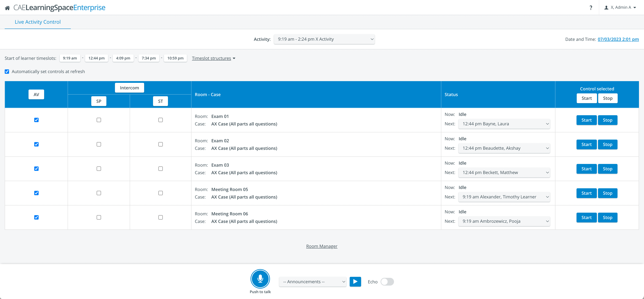Go to the home icon
644x299 pixels.
tap(7, 8)
